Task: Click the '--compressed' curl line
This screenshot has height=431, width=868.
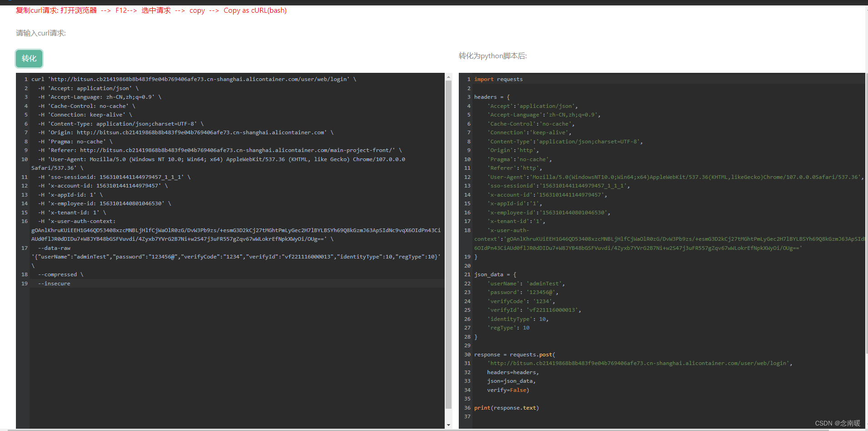Action: [x=60, y=274]
